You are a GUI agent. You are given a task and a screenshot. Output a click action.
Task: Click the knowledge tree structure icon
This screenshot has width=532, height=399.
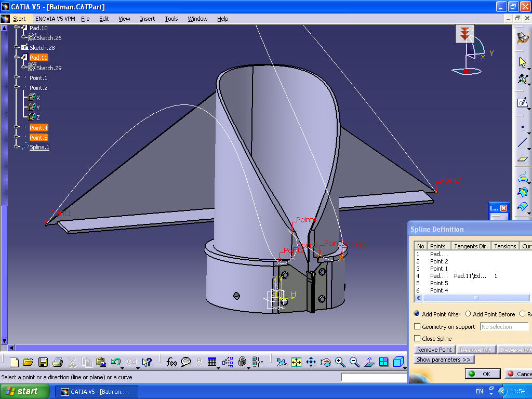[x=228, y=362]
